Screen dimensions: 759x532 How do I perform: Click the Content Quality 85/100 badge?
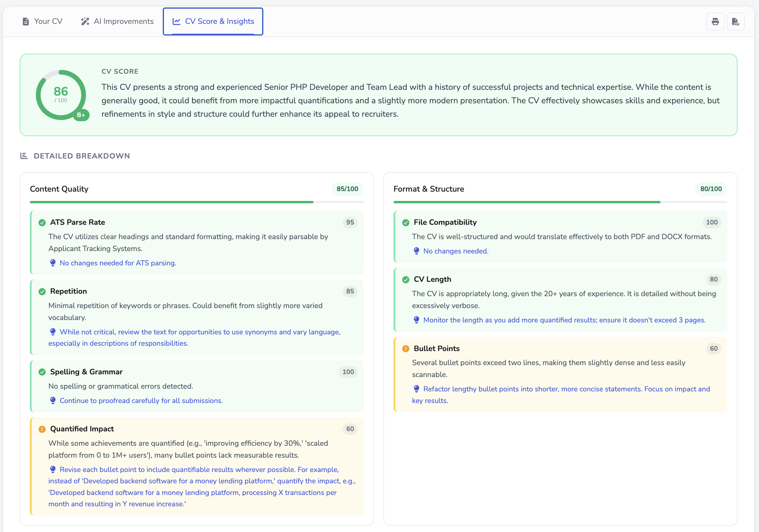347,189
